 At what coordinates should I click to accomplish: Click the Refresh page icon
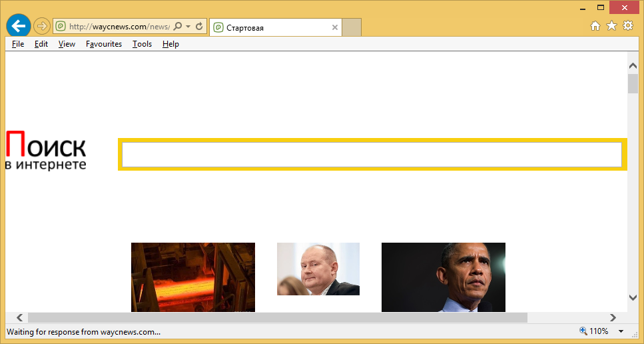point(198,27)
